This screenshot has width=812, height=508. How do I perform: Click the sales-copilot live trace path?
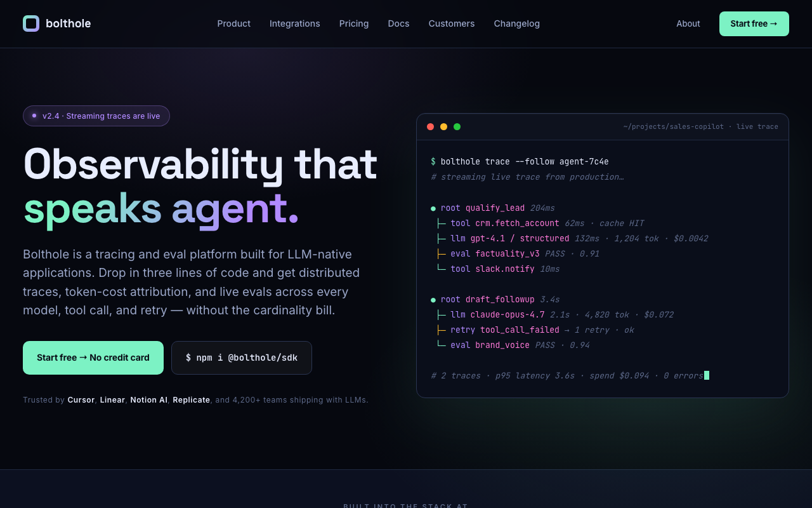pyautogui.click(x=701, y=126)
